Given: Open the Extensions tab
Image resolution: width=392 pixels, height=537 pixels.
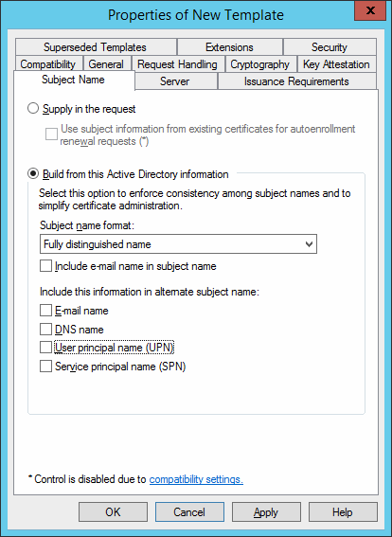Looking at the screenshot, I should [230, 47].
